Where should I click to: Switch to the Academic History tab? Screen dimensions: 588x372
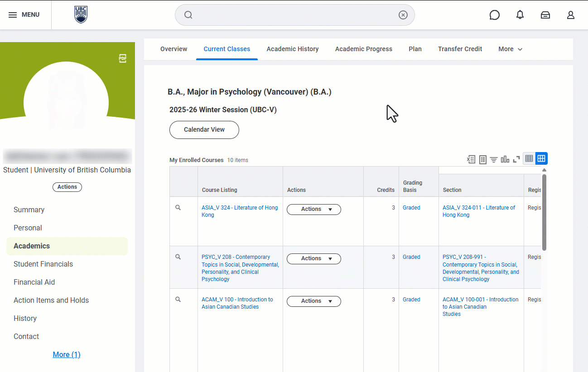(292, 49)
